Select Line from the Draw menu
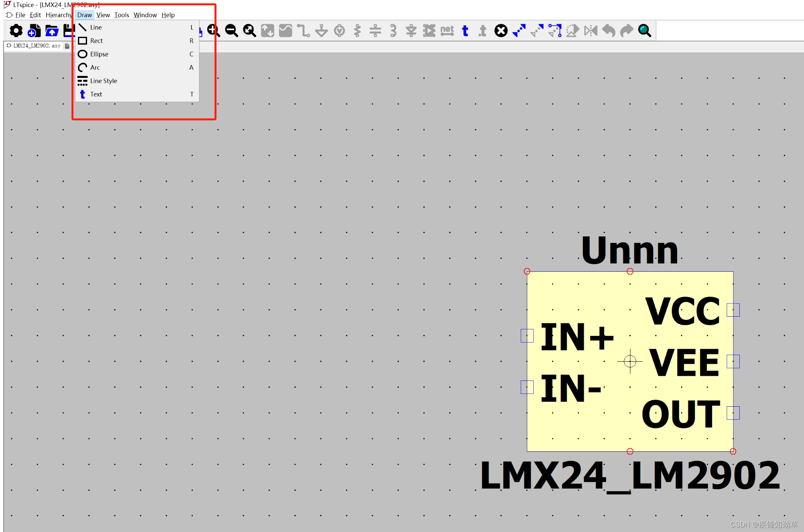 click(96, 27)
